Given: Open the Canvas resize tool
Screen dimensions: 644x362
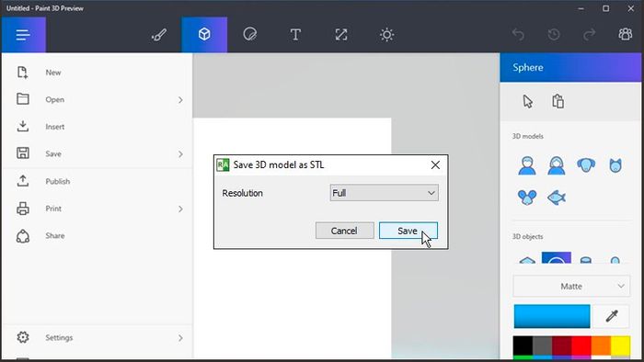Looking at the screenshot, I should [341, 35].
